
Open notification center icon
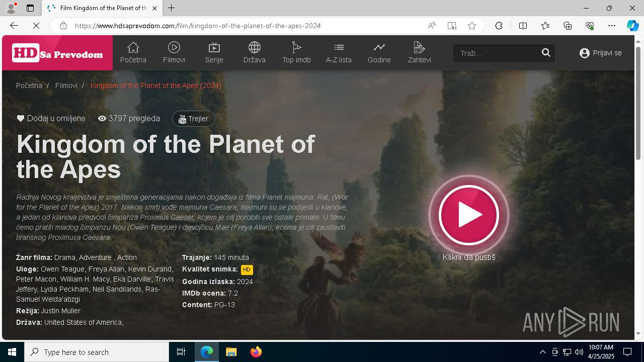click(x=627, y=352)
